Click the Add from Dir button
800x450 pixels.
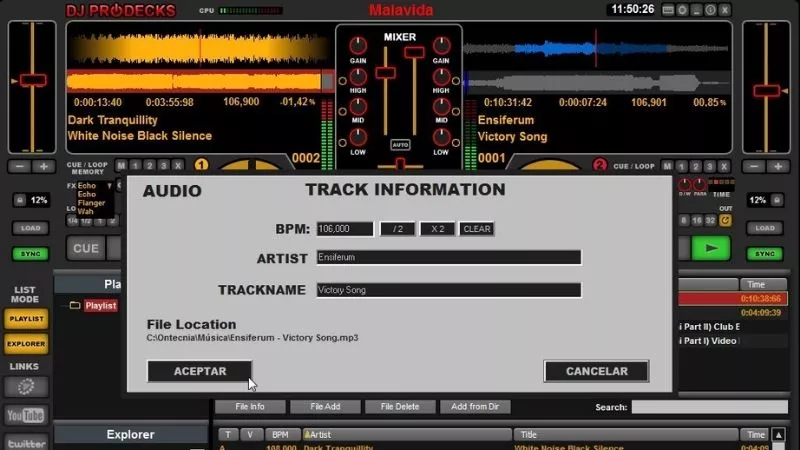475,407
